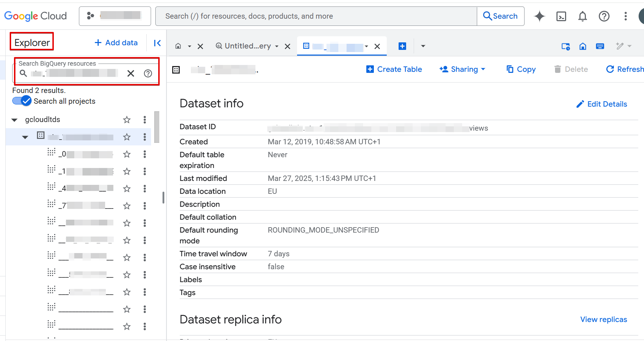Click the ROUNDING_MODE_UNSPECIFIED value
The image size is (644, 341).
tap(324, 230)
